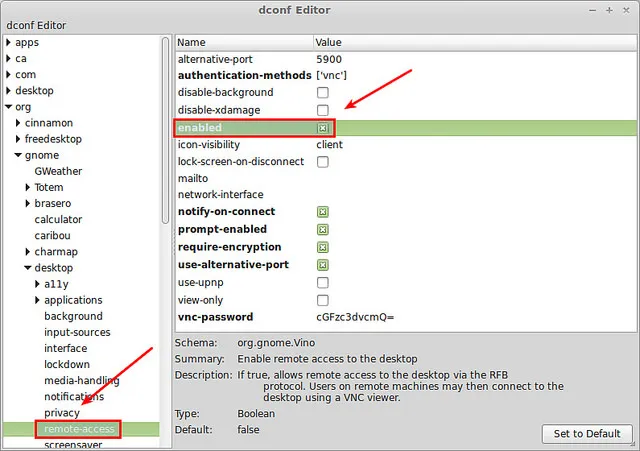640x451 pixels.
Task: Uncheck the enabled checkbox
Action: 322,128
